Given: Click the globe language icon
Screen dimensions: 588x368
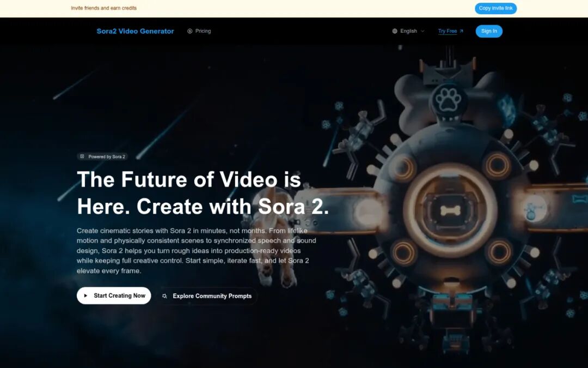Looking at the screenshot, I should [395, 31].
